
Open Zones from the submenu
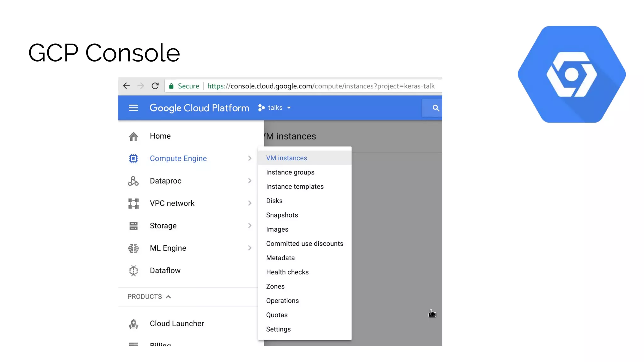point(305,286)
